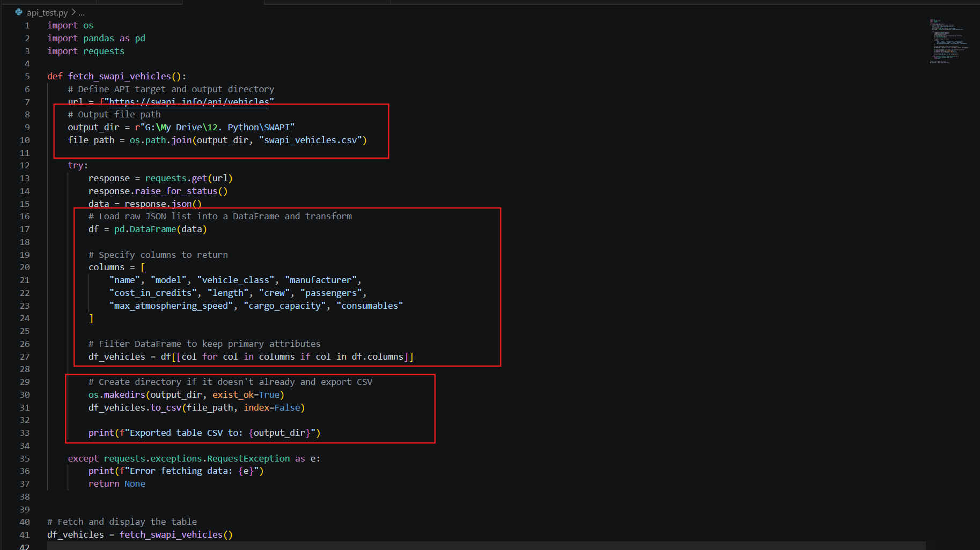Click the 'try:' keyword
980x550 pixels.
pyautogui.click(x=78, y=165)
